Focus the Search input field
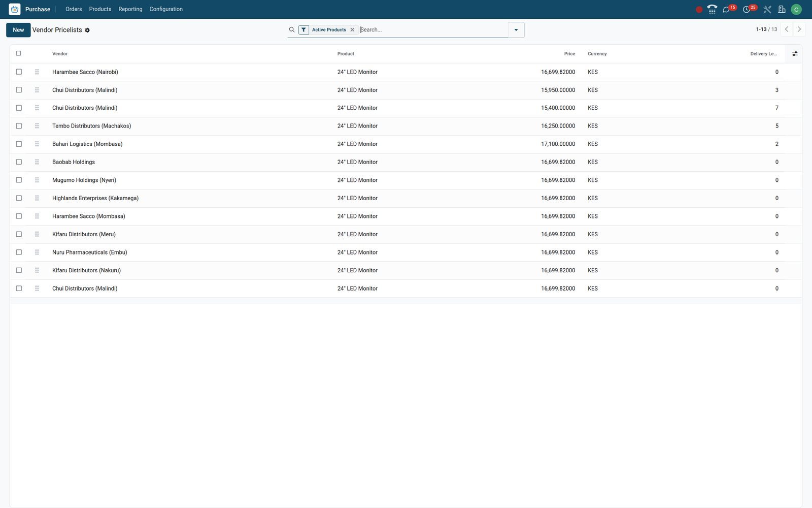 tap(433, 29)
